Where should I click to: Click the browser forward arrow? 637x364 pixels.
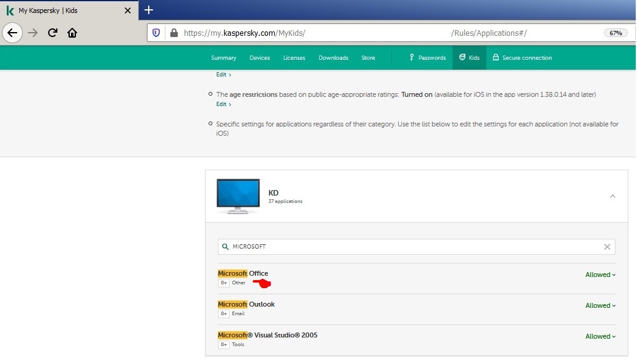tap(33, 33)
